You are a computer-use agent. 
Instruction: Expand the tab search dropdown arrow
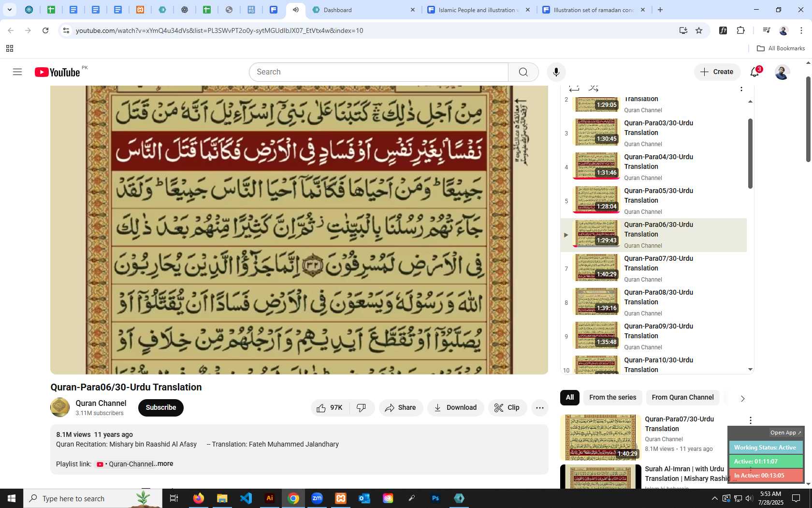pyautogui.click(x=9, y=10)
